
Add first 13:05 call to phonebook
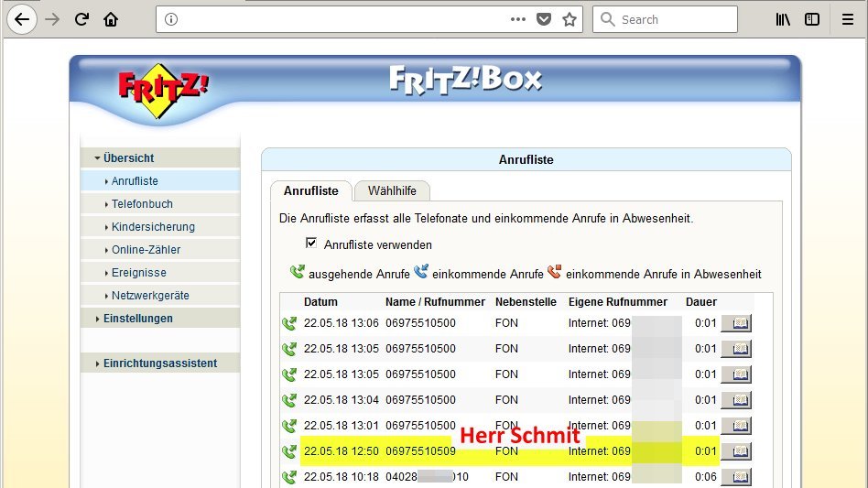(736, 349)
